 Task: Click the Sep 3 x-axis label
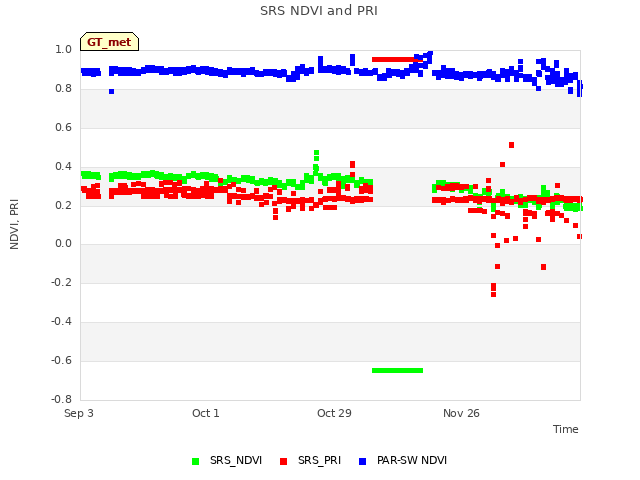pyautogui.click(x=79, y=413)
